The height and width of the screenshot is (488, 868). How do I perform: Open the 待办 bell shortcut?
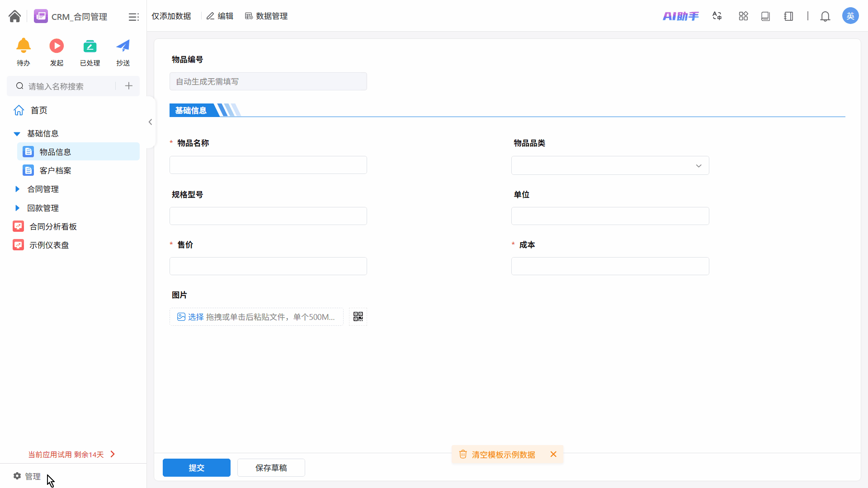pyautogui.click(x=24, y=46)
